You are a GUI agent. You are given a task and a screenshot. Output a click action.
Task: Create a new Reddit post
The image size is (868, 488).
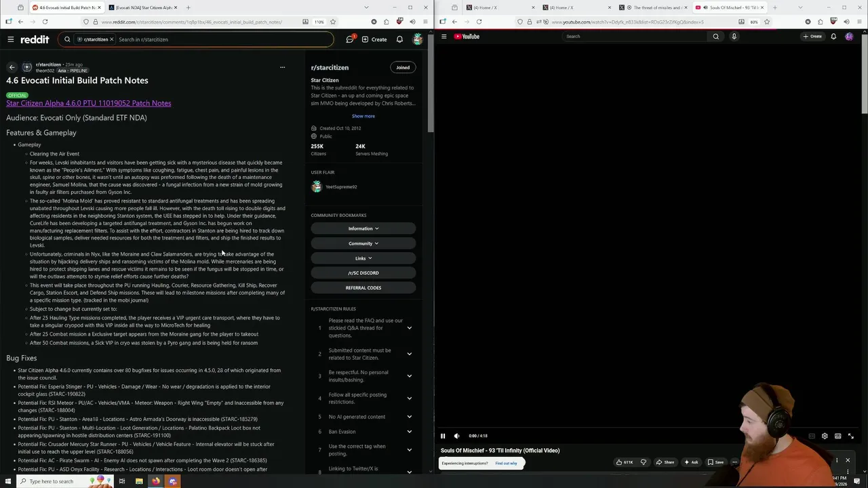[374, 39]
